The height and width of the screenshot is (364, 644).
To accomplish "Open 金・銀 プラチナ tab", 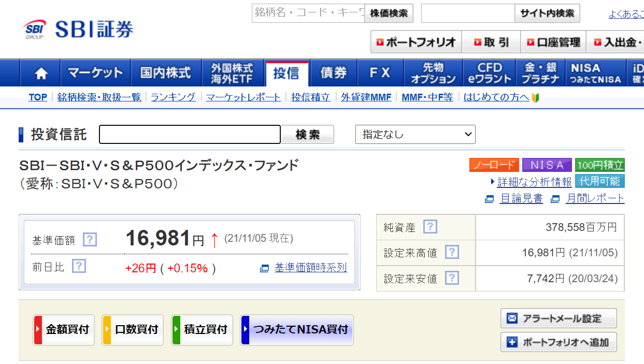I will click(540, 73).
